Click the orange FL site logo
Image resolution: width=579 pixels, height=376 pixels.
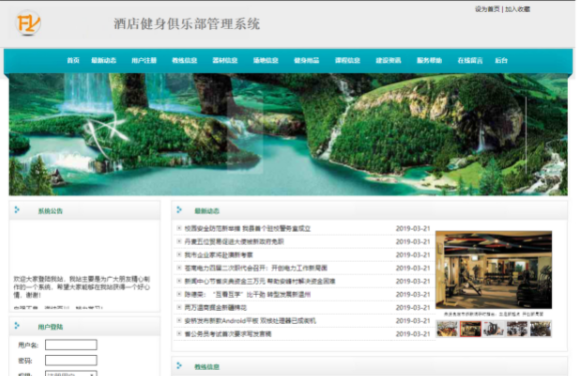tap(28, 23)
